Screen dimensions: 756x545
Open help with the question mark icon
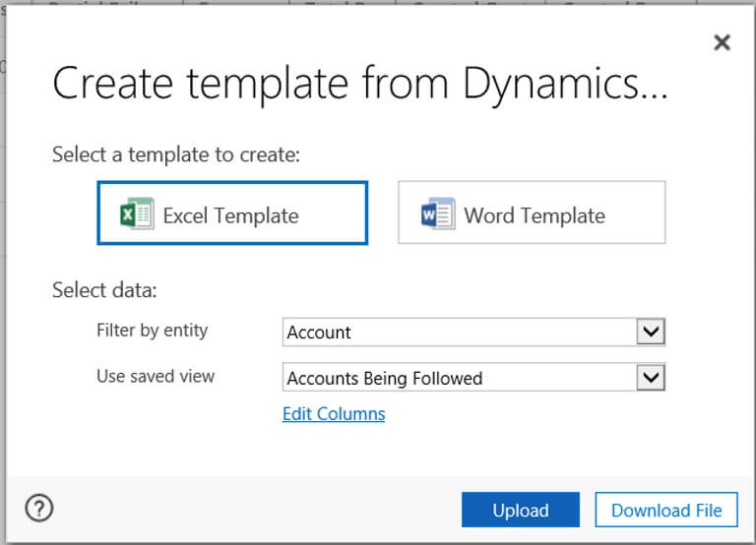click(x=39, y=508)
